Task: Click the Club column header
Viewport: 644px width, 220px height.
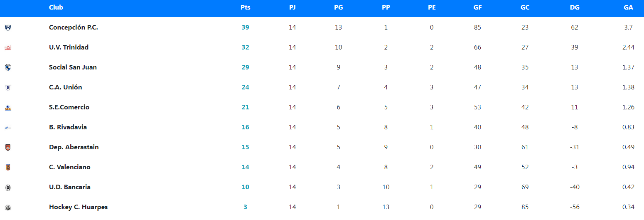Action: pyautogui.click(x=56, y=7)
